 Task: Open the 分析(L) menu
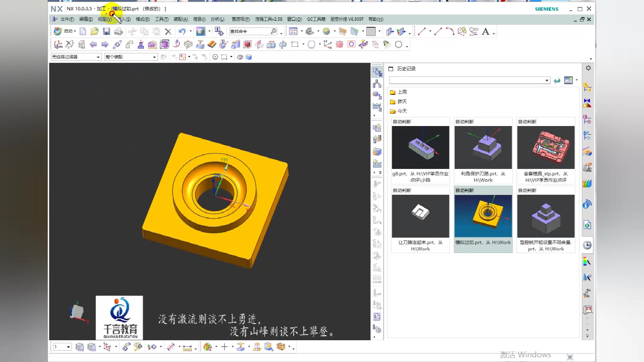(217, 19)
